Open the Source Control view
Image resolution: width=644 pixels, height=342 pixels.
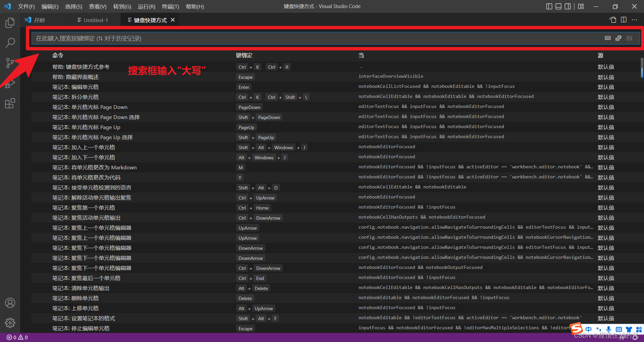10,63
